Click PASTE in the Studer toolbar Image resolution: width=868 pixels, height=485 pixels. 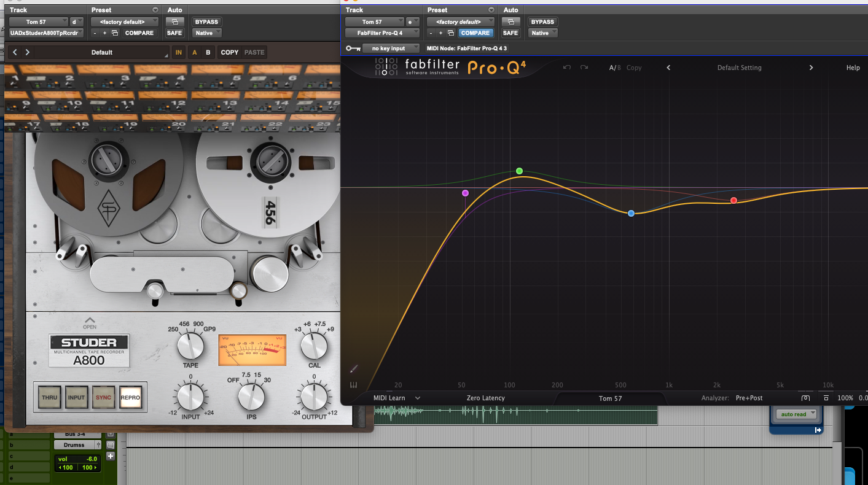254,52
